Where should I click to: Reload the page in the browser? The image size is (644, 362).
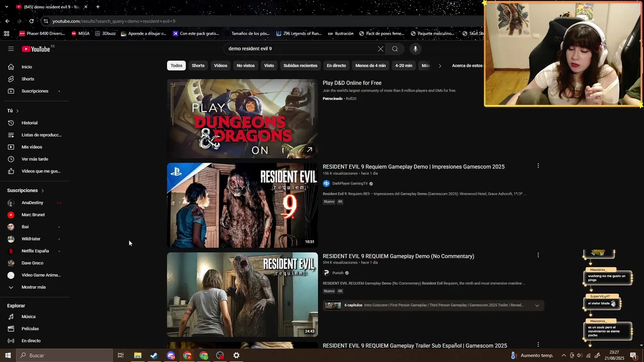pyautogui.click(x=31, y=21)
